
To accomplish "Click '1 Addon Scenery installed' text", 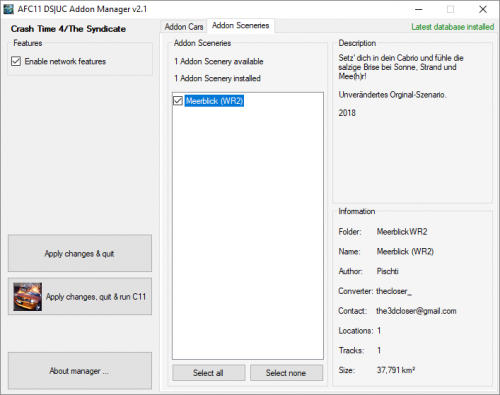I will [x=217, y=78].
